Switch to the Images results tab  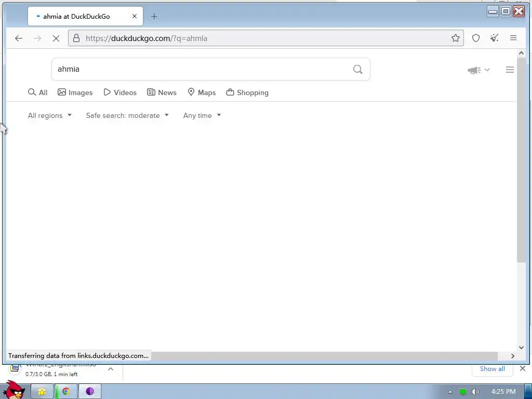(75, 92)
